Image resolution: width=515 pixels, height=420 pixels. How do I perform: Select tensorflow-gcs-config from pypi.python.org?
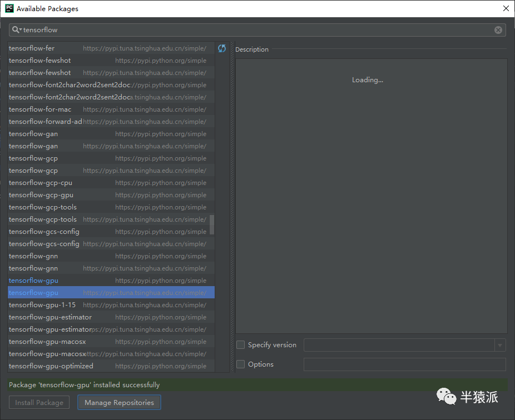coord(111,232)
